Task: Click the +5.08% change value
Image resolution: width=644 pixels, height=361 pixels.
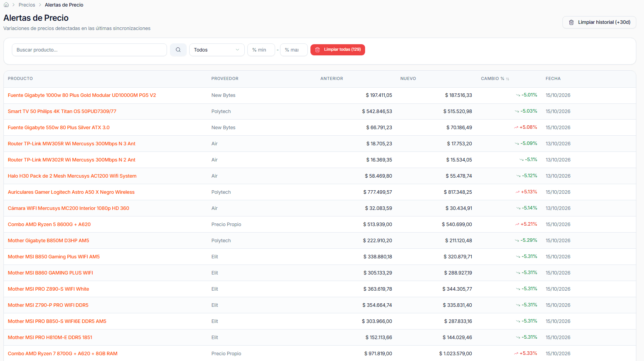Action: pyautogui.click(x=528, y=127)
